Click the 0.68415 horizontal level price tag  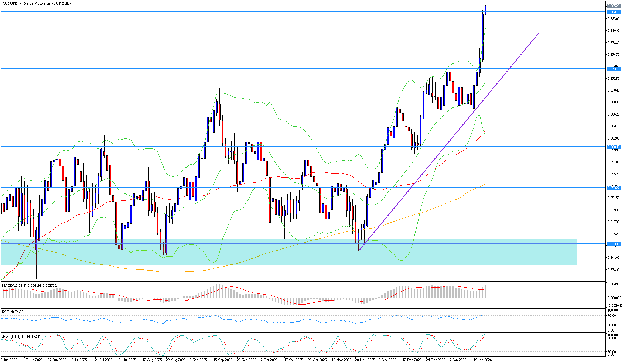[x=613, y=12]
